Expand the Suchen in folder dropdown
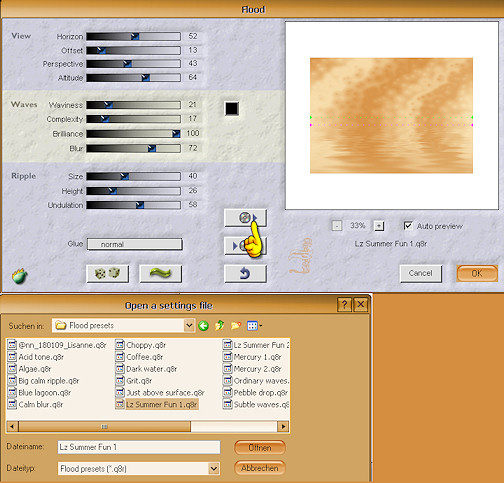This screenshot has height=483, width=504. tap(189, 325)
